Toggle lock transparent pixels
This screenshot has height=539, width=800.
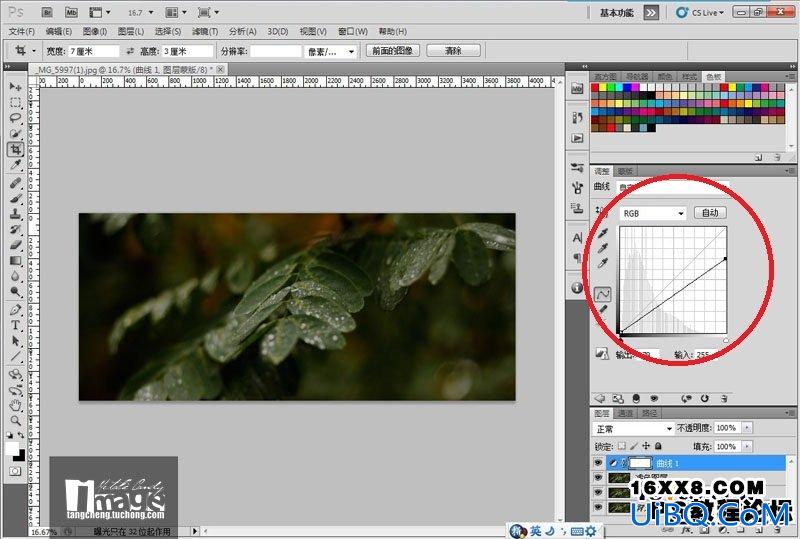coord(621,446)
